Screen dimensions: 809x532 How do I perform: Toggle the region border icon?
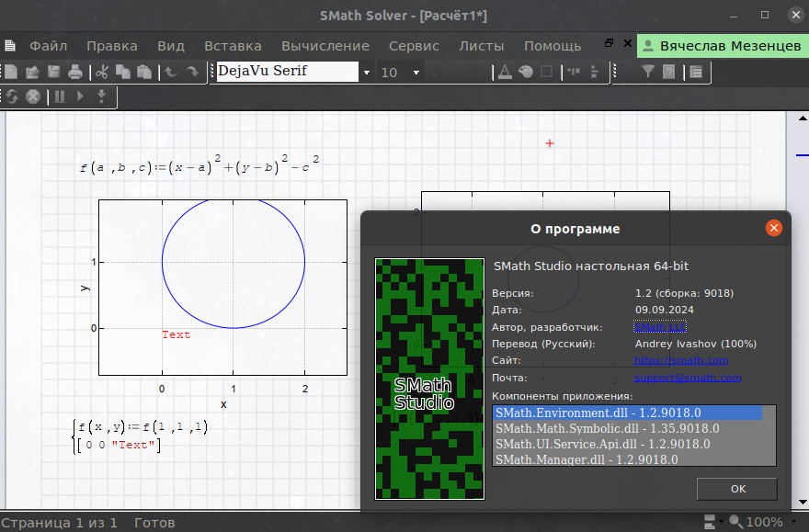pyautogui.click(x=546, y=72)
